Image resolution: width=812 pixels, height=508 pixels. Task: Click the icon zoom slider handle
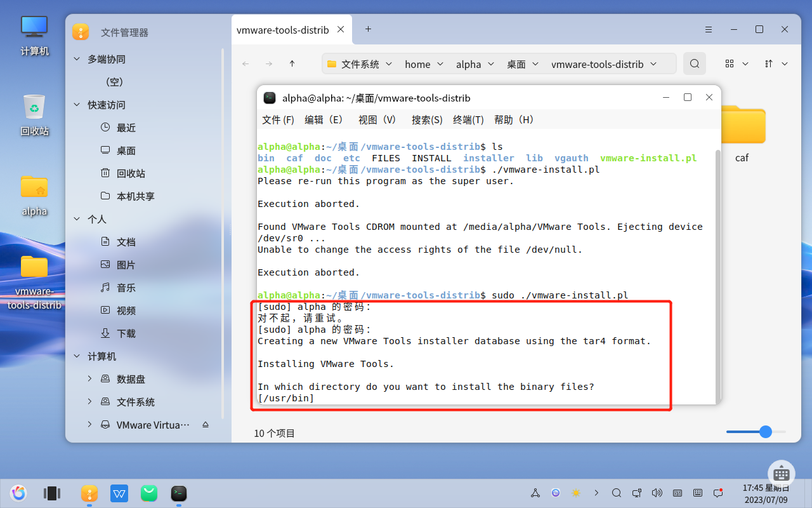pyautogui.click(x=766, y=432)
